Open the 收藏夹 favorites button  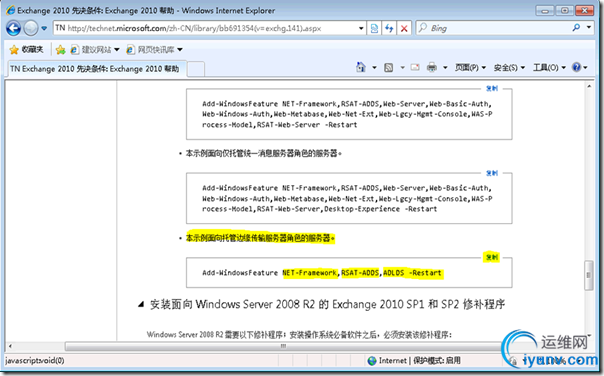(26, 49)
